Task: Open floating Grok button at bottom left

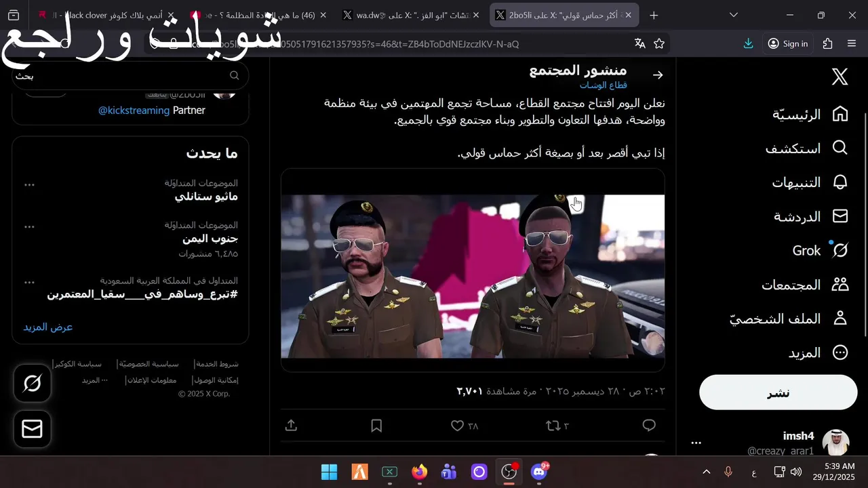Action: (33, 384)
